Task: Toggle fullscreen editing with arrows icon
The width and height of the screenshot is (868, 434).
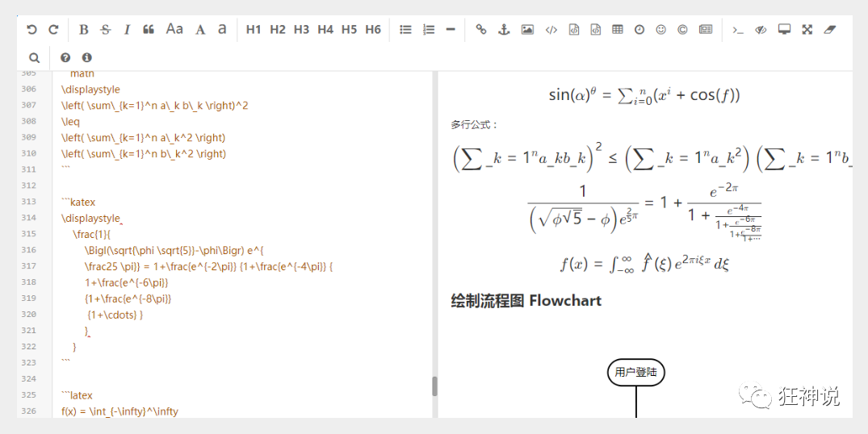Action: click(807, 29)
